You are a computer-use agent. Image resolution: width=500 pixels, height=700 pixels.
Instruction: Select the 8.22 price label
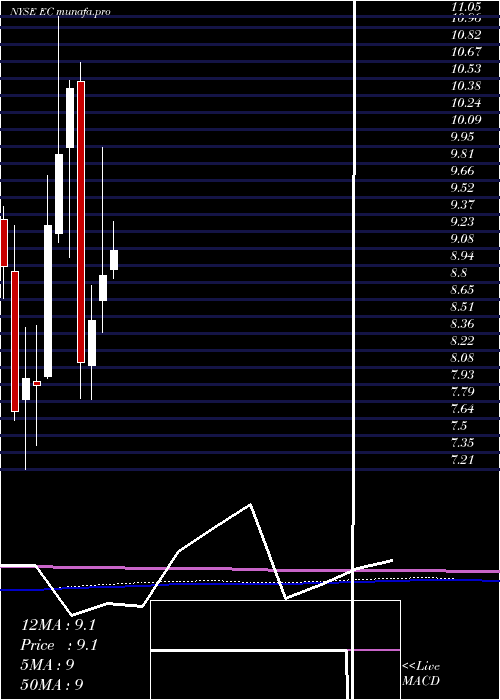point(462,341)
